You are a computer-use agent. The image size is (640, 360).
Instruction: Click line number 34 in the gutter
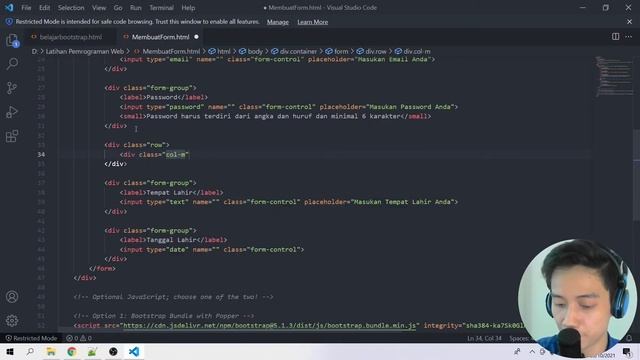click(x=41, y=154)
